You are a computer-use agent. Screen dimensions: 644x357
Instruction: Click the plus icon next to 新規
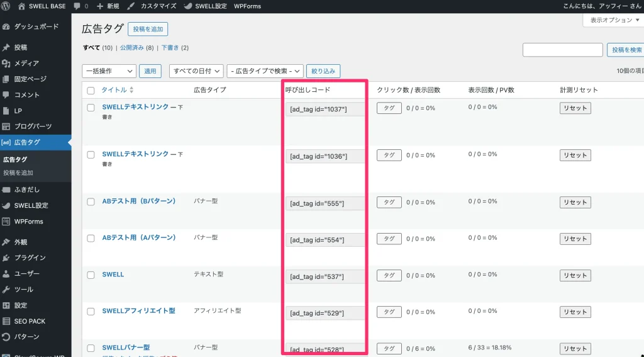(100, 6)
